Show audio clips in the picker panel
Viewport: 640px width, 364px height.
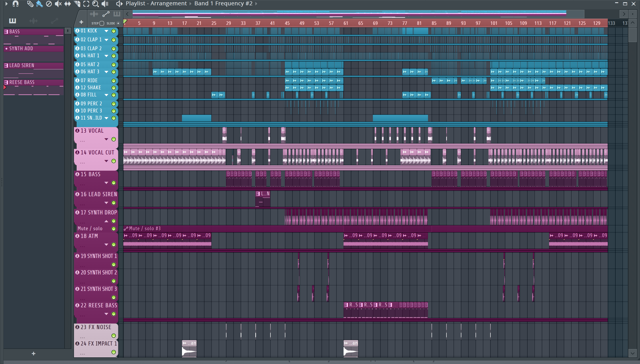pyautogui.click(x=33, y=21)
